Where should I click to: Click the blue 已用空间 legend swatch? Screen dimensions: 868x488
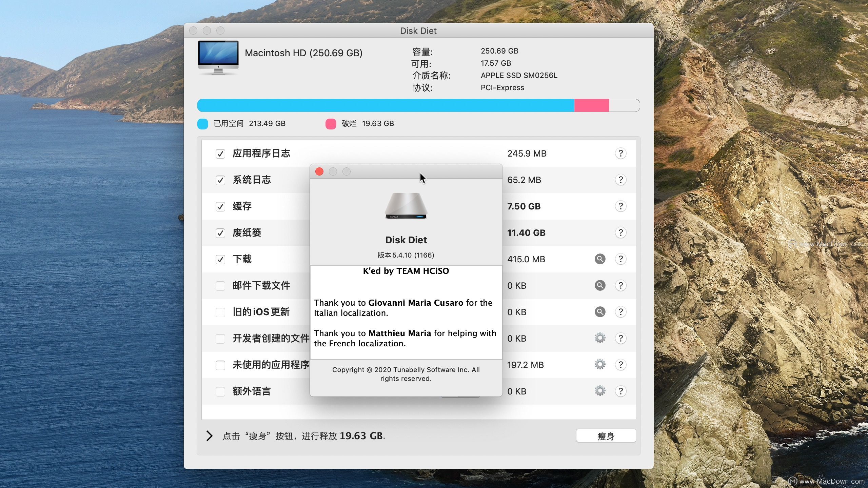(203, 124)
